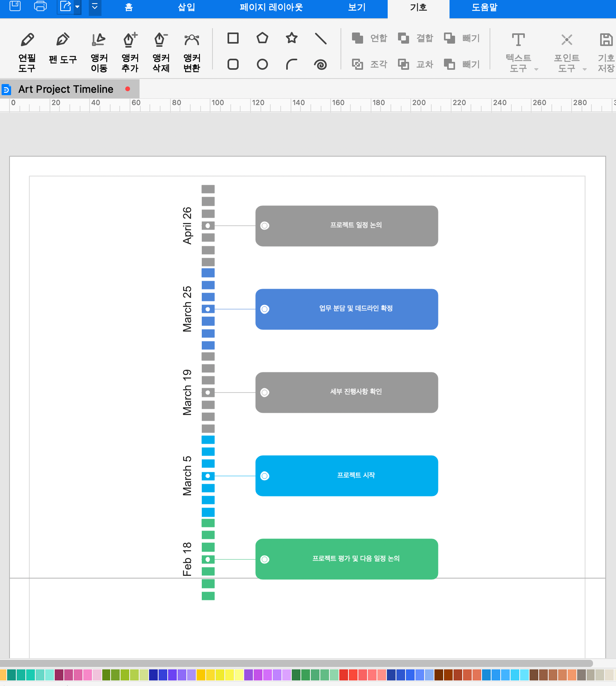Select the circle shape tool

pyautogui.click(x=262, y=64)
